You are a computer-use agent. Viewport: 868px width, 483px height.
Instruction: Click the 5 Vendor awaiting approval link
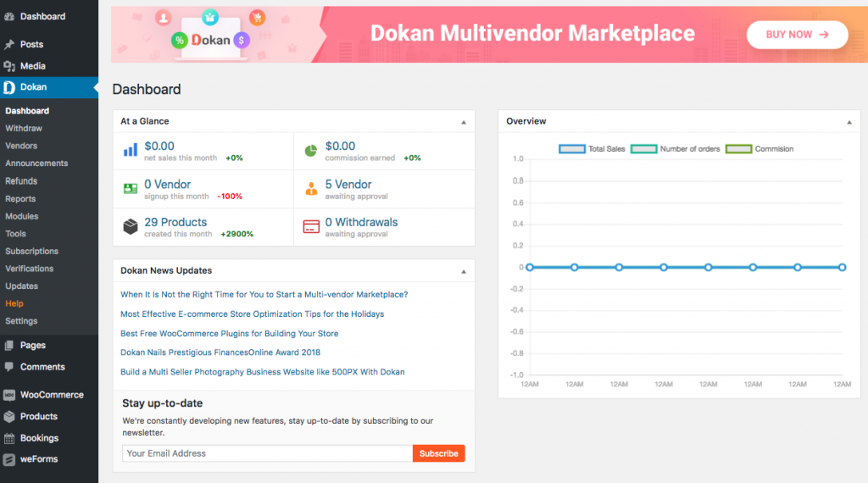(x=348, y=184)
